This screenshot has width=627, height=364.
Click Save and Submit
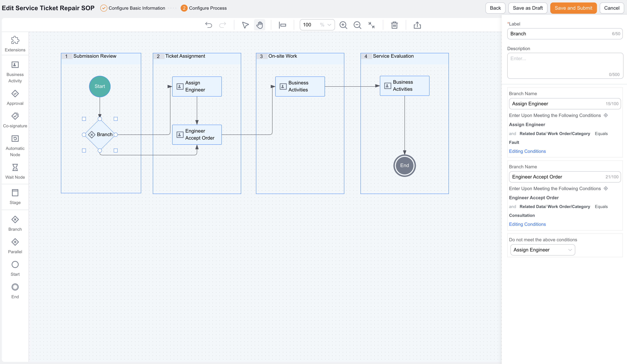[573, 8]
